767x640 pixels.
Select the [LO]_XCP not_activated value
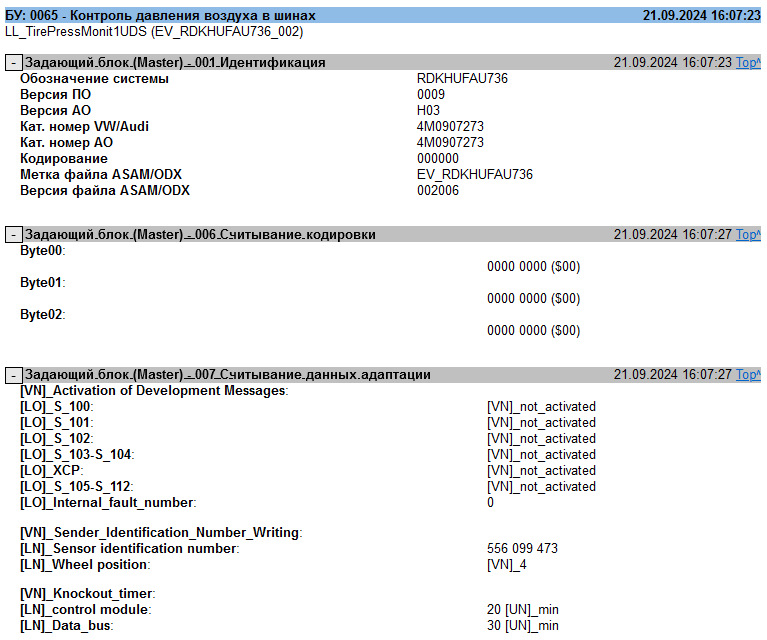[x=541, y=471]
